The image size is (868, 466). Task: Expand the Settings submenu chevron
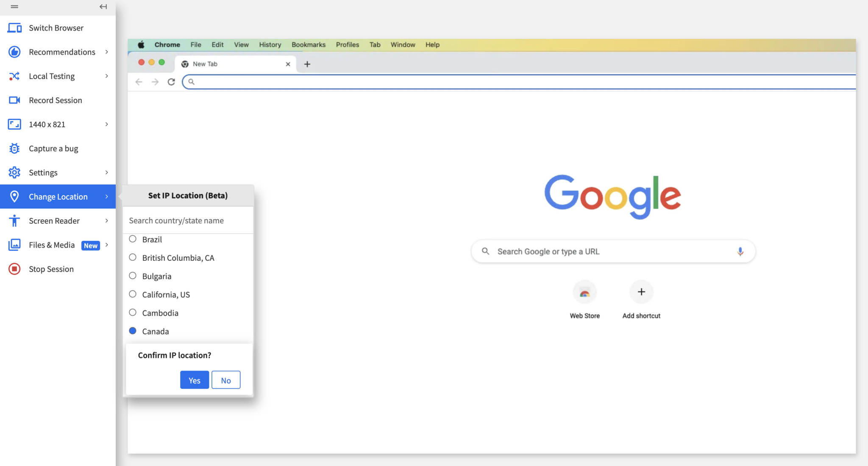(106, 172)
